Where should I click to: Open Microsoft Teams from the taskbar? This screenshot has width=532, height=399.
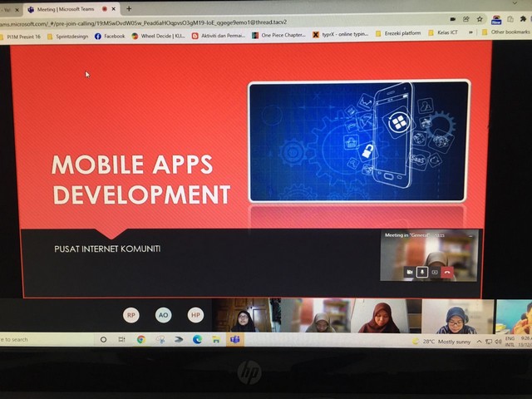(234, 339)
